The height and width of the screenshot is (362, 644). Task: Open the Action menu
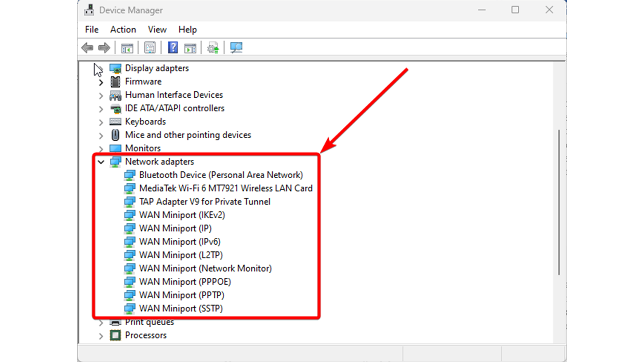(x=123, y=30)
